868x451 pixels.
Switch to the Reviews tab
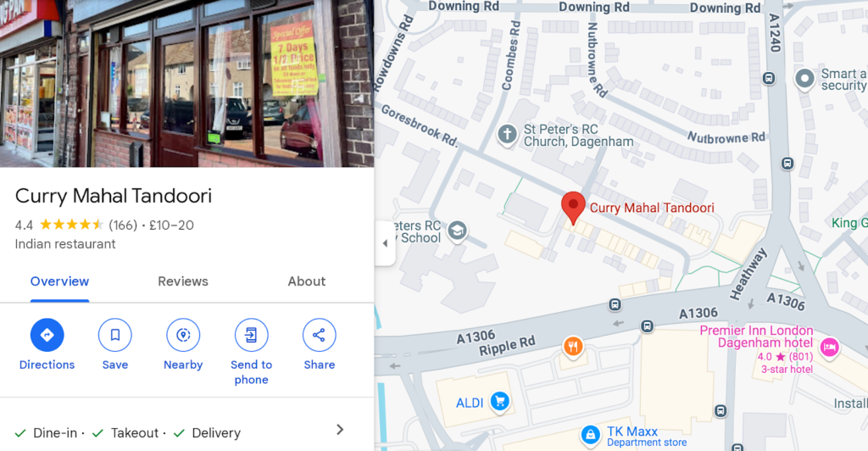183,281
